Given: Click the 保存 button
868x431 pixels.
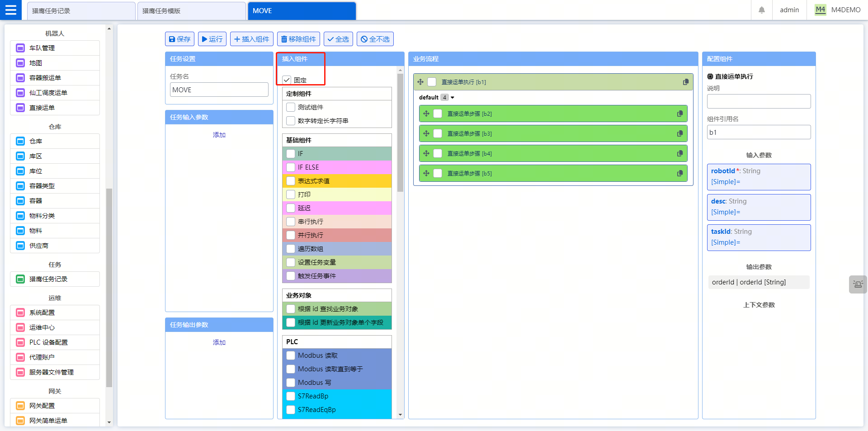Looking at the screenshot, I should (179, 39).
